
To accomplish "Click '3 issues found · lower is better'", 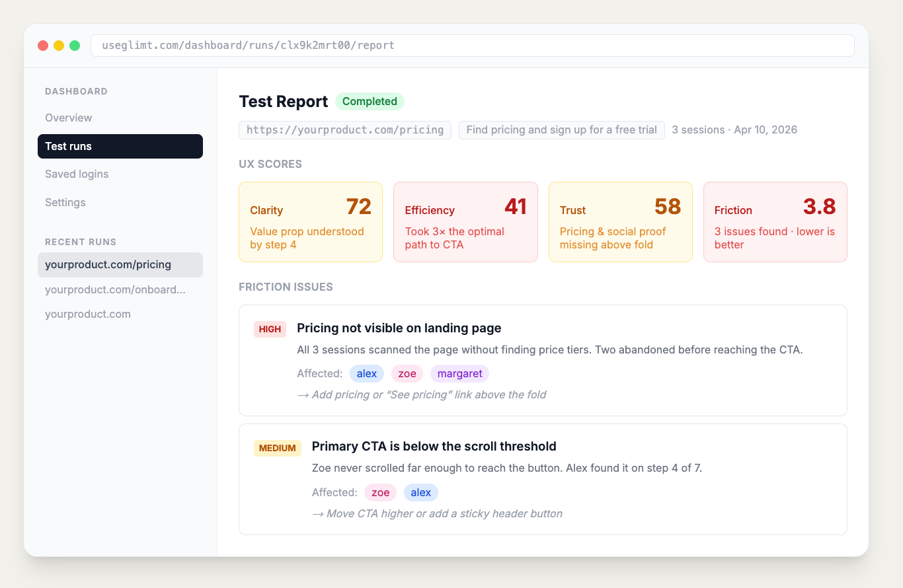I will click(775, 238).
